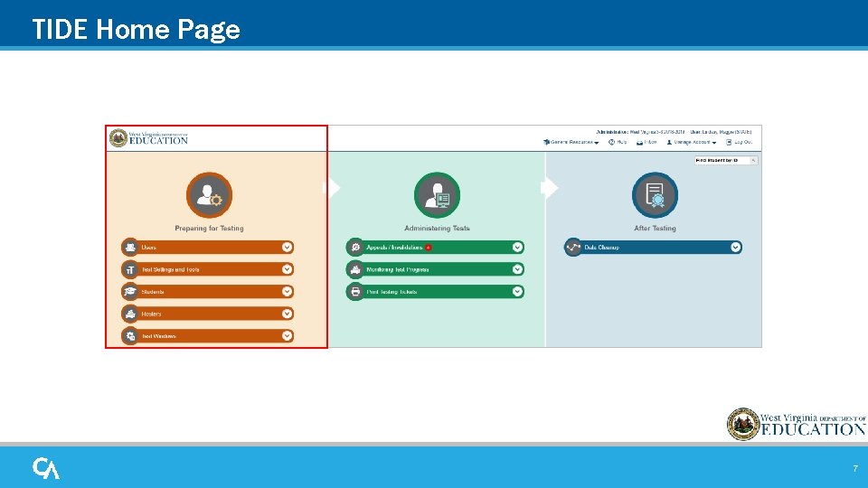Select the Test Windows menu bar

pos(208,336)
